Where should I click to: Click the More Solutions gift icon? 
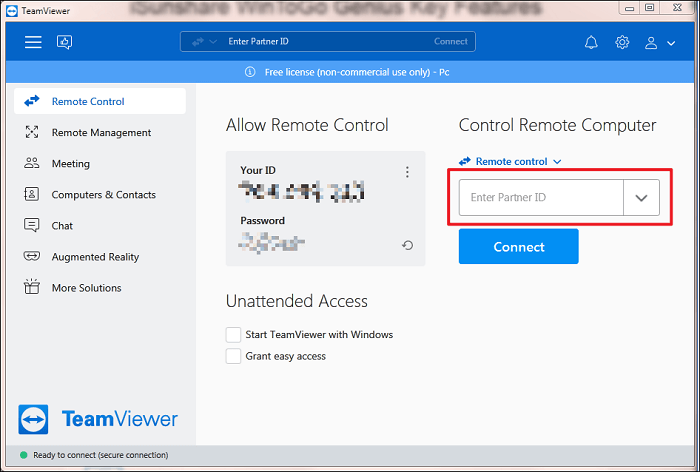pos(32,286)
